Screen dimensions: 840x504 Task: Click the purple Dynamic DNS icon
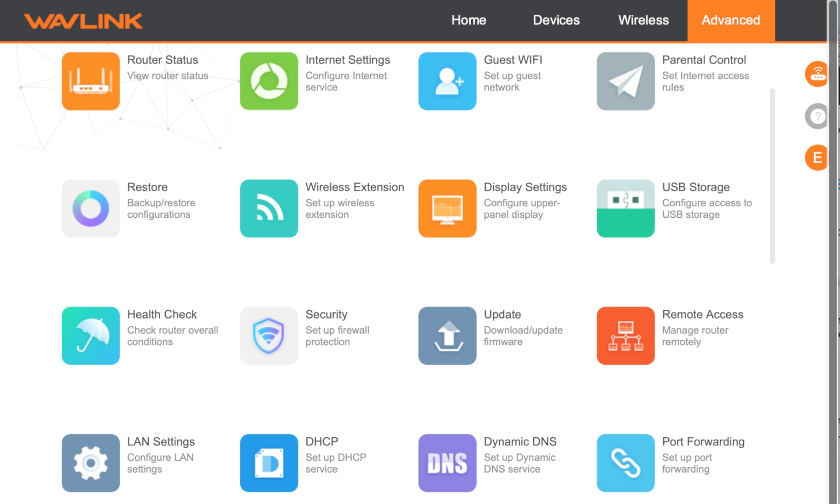447,463
